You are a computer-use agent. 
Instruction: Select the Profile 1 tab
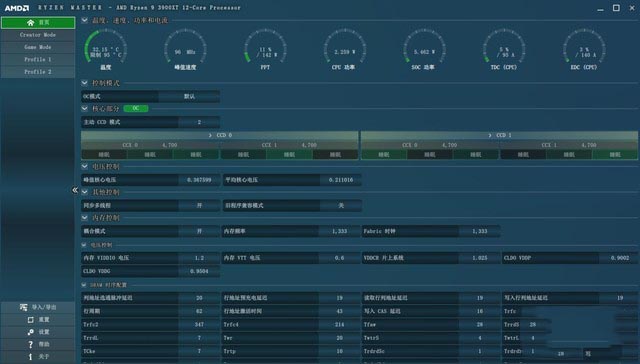(x=38, y=60)
